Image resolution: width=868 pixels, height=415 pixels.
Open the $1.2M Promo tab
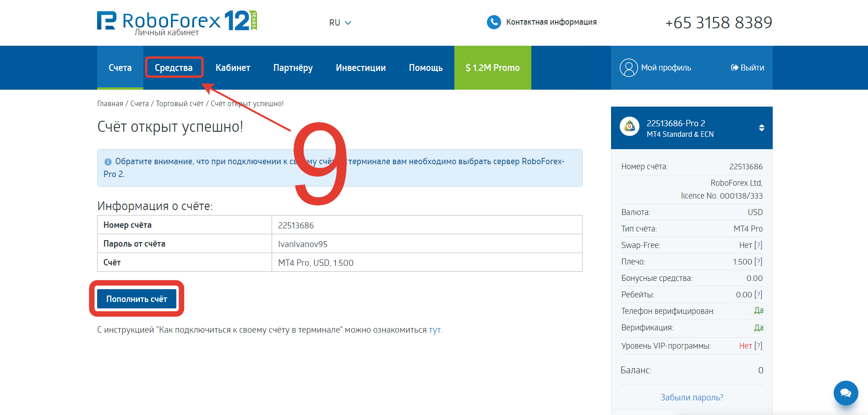tap(493, 68)
